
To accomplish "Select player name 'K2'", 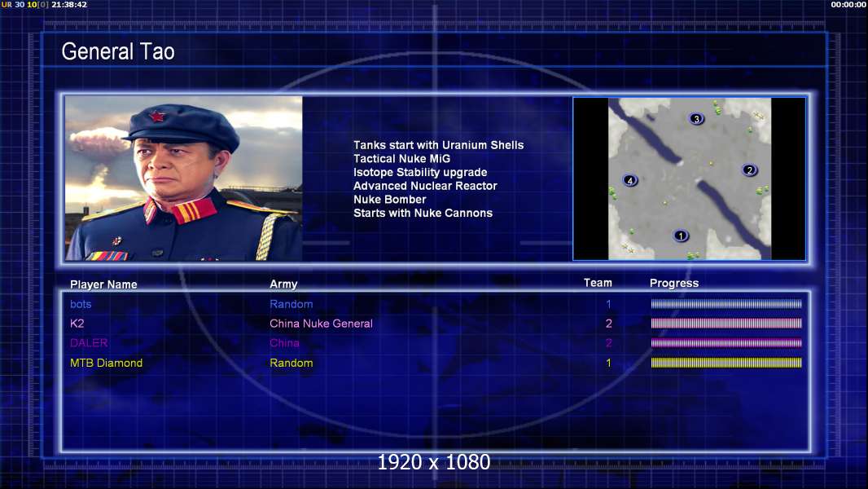I will [x=77, y=324].
